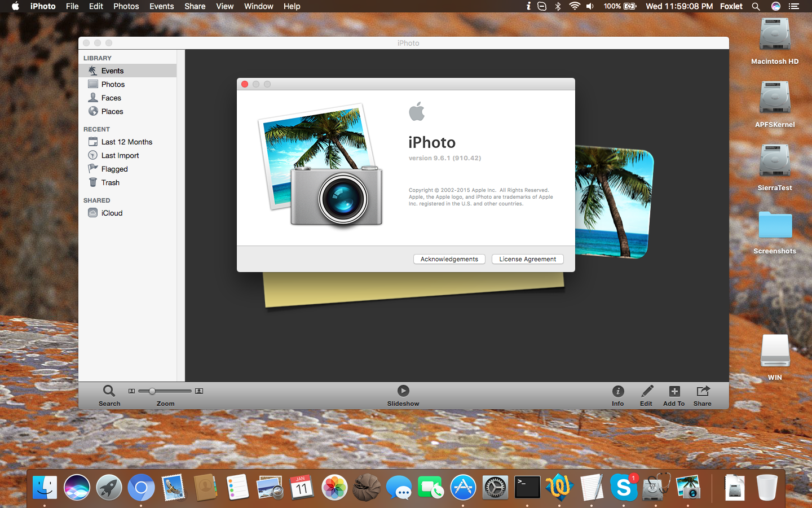Click the Bluetooth status icon

(558, 6)
